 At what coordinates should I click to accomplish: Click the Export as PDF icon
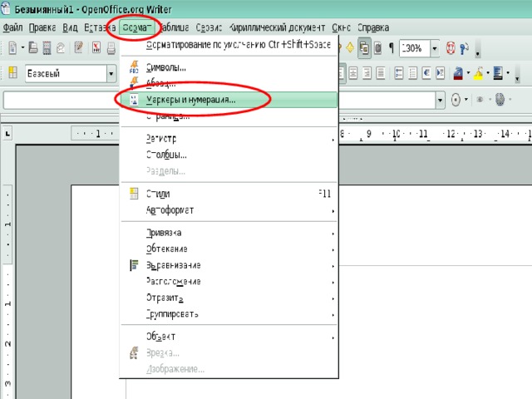pos(96,48)
